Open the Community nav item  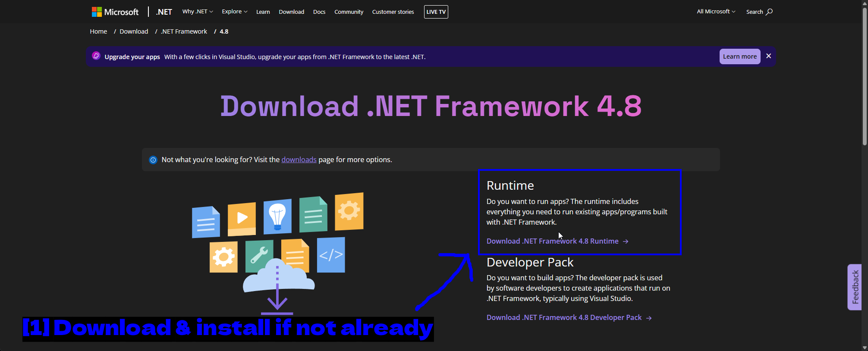[349, 12]
